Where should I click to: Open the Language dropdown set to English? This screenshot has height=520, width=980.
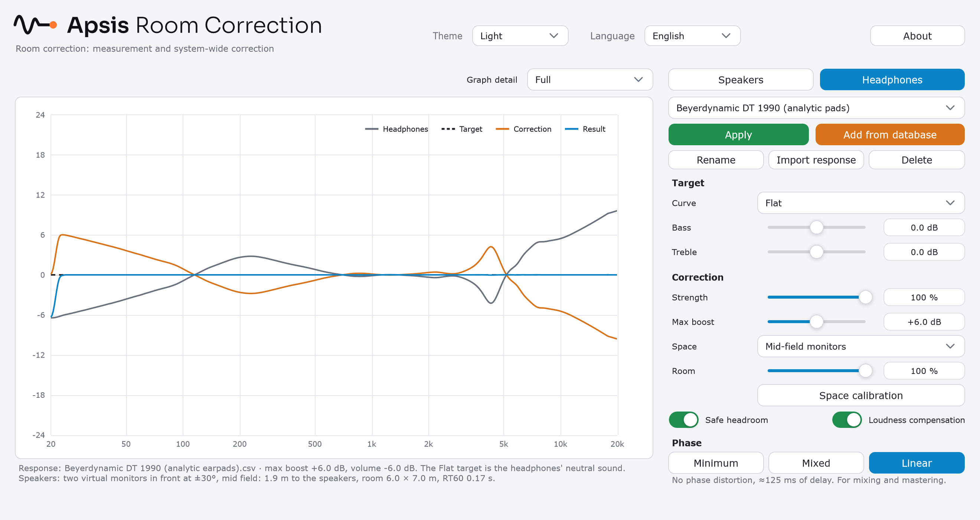pos(692,36)
